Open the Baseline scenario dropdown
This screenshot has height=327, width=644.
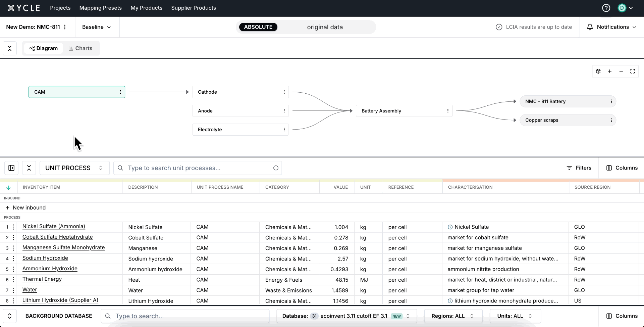97,27
